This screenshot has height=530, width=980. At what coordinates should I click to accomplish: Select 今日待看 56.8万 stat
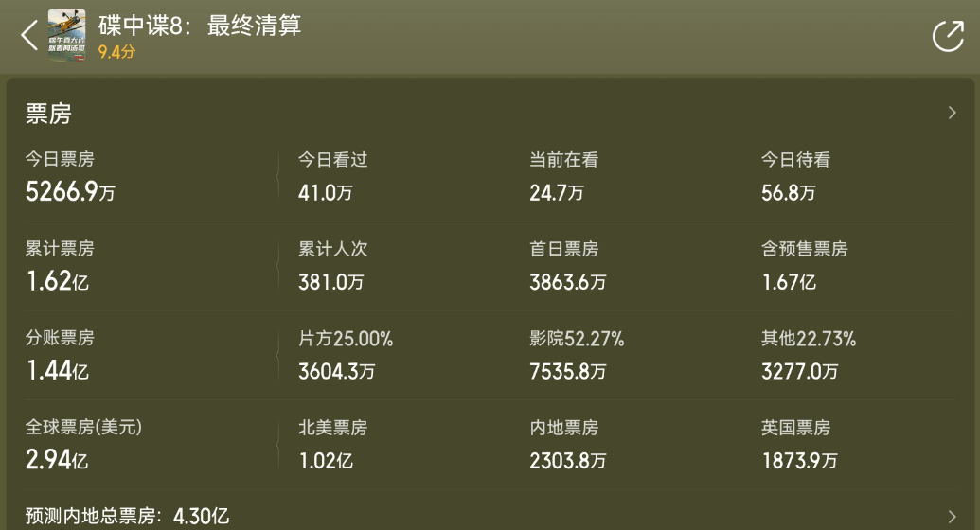coord(795,177)
